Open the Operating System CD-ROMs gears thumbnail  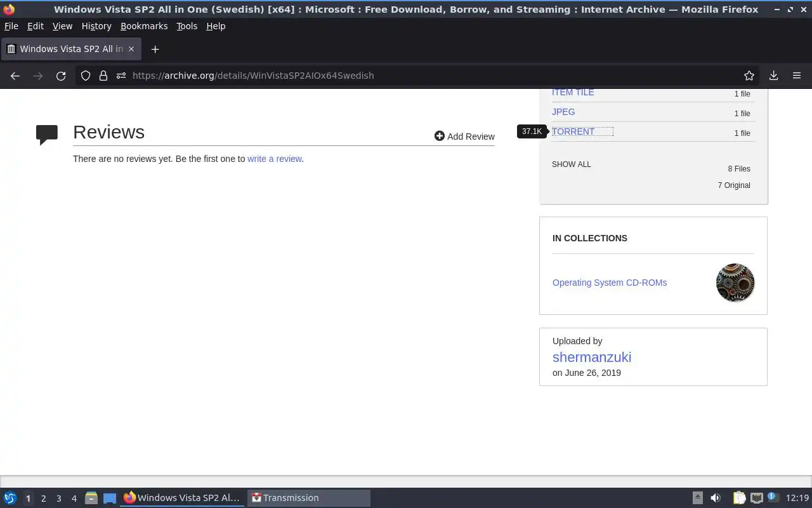735,283
